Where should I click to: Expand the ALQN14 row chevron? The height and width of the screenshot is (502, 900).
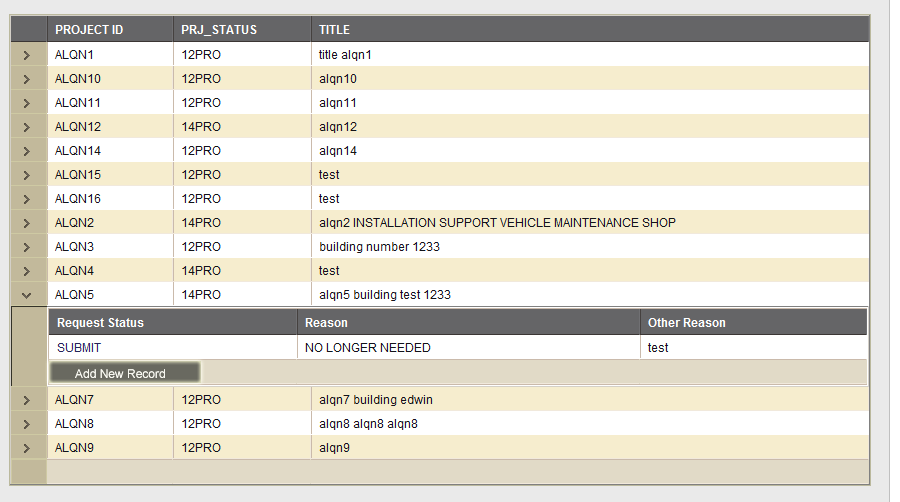tap(27, 151)
